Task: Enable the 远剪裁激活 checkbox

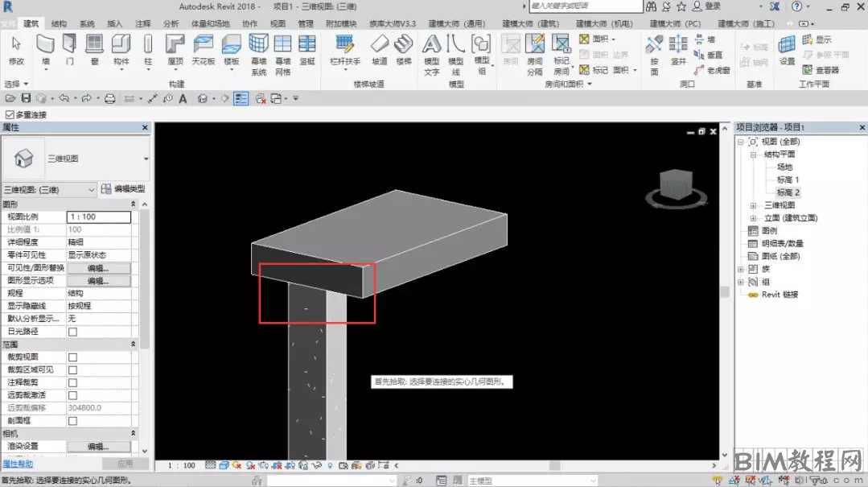Action: 72,395
